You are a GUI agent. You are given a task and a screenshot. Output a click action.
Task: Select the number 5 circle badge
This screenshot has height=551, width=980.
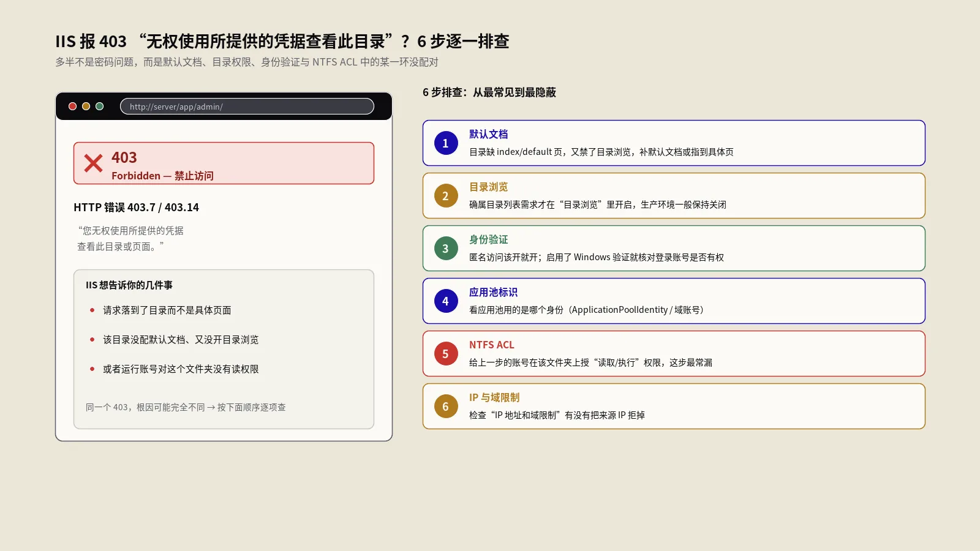pyautogui.click(x=446, y=354)
